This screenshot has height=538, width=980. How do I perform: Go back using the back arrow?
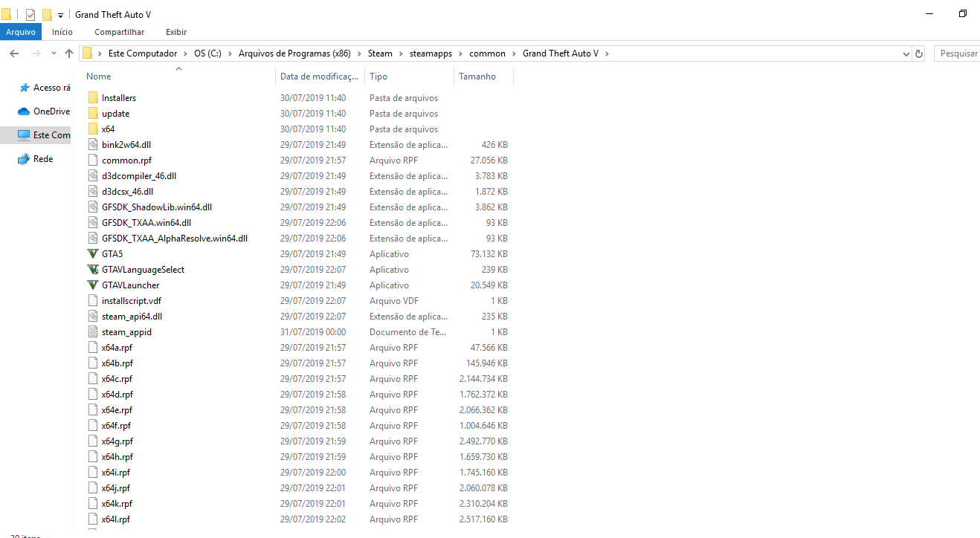(x=13, y=53)
